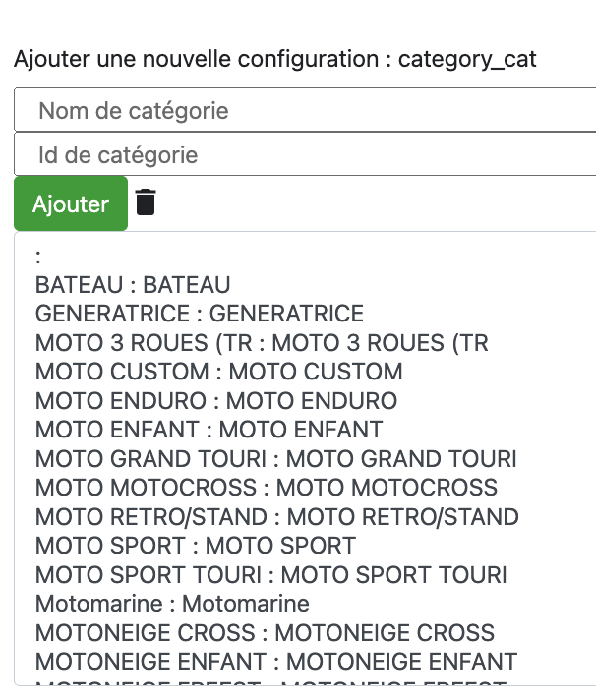
Task: Select MOTONEIGE CROSS in the list
Action: [x=265, y=632]
